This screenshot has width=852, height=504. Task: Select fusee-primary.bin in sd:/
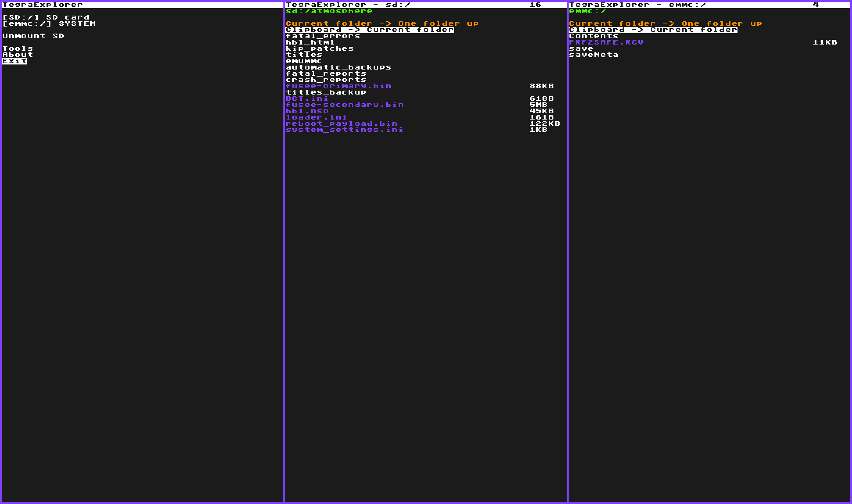(x=338, y=86)
